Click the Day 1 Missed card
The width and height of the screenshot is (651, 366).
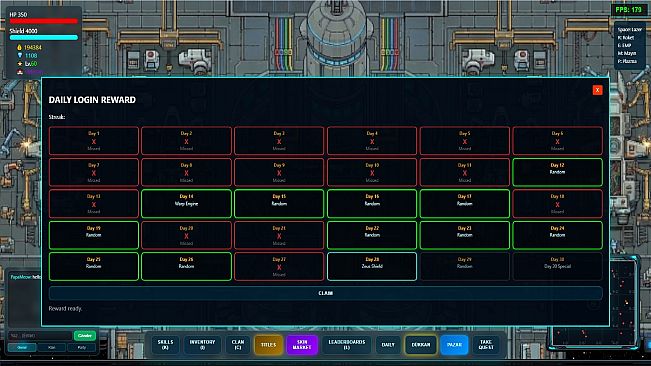pyautogui.click(x=94, y=141)
